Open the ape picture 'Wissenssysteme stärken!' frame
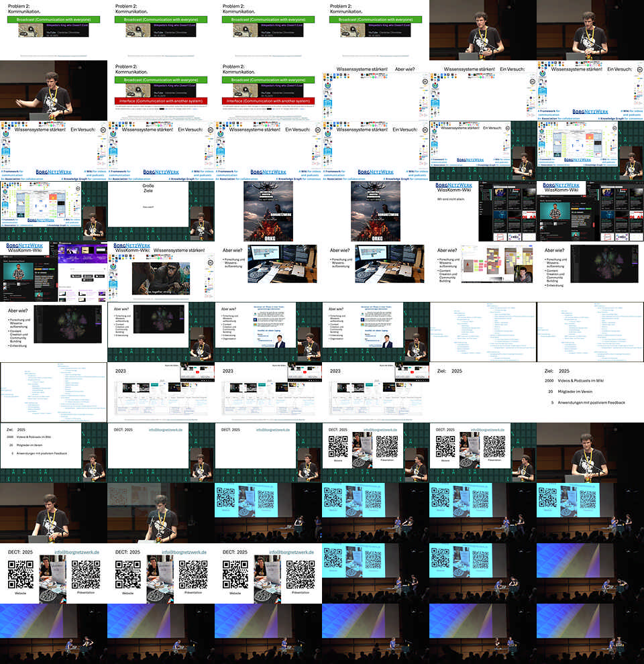Image resolution: width=644 pixels, height=664 pixels. pyautogui.click(x=161, y=272)
